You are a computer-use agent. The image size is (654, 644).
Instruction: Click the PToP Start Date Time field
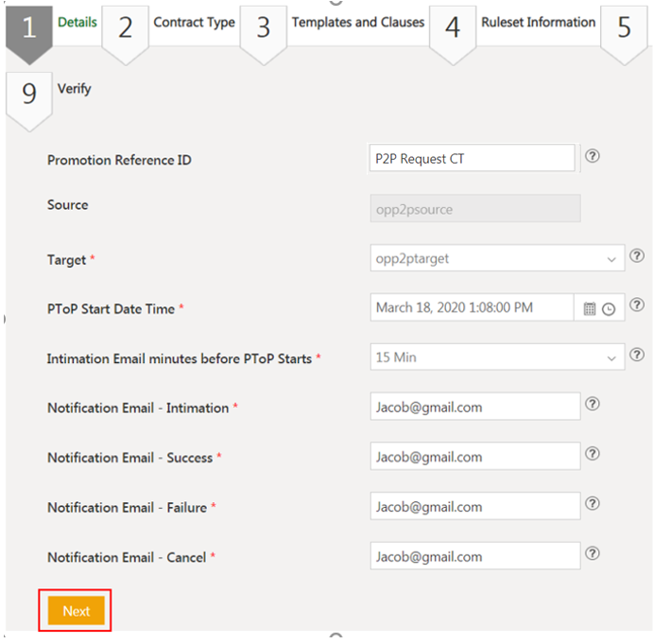pos(471,307)
